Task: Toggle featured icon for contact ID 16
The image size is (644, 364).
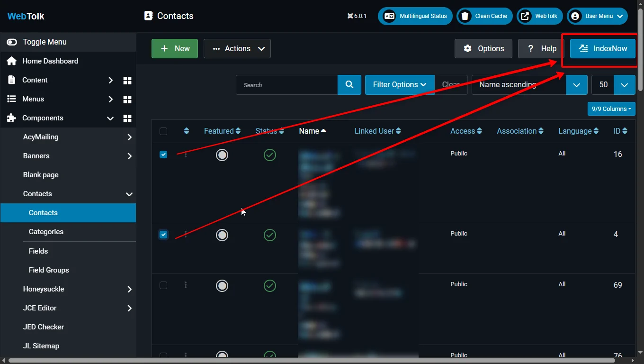Action: [222, 155]
